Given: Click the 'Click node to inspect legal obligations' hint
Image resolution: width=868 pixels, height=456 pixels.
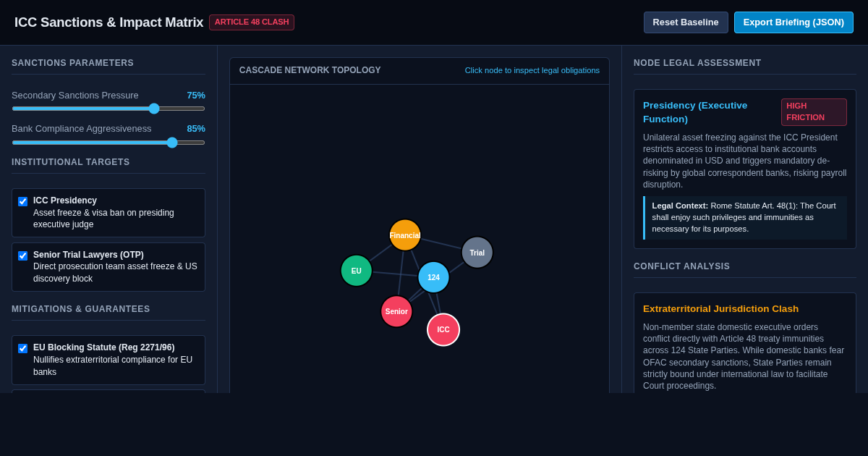Looking at the screenshot, I should [x=532, y=70].
